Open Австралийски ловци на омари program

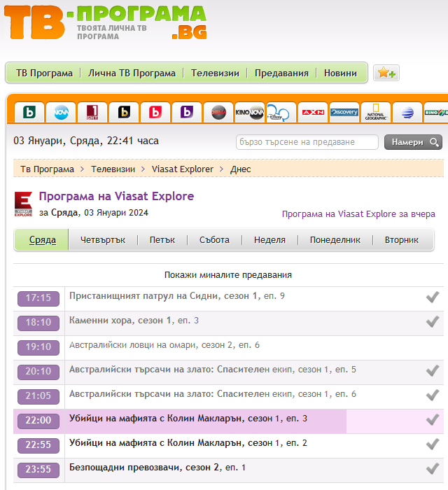(x=164, y=344)
